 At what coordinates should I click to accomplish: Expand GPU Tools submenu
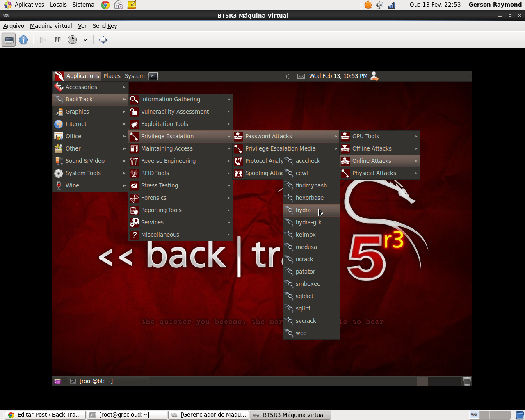(380, 136)
